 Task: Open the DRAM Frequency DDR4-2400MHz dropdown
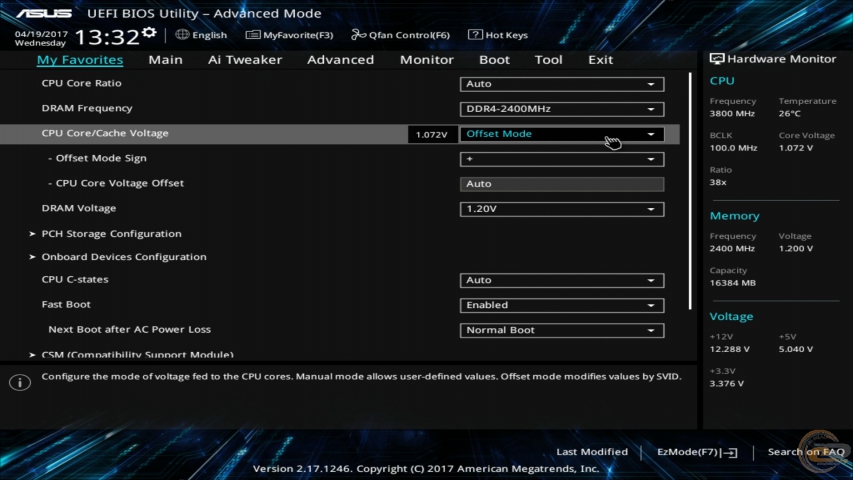(x=562, y=109)
